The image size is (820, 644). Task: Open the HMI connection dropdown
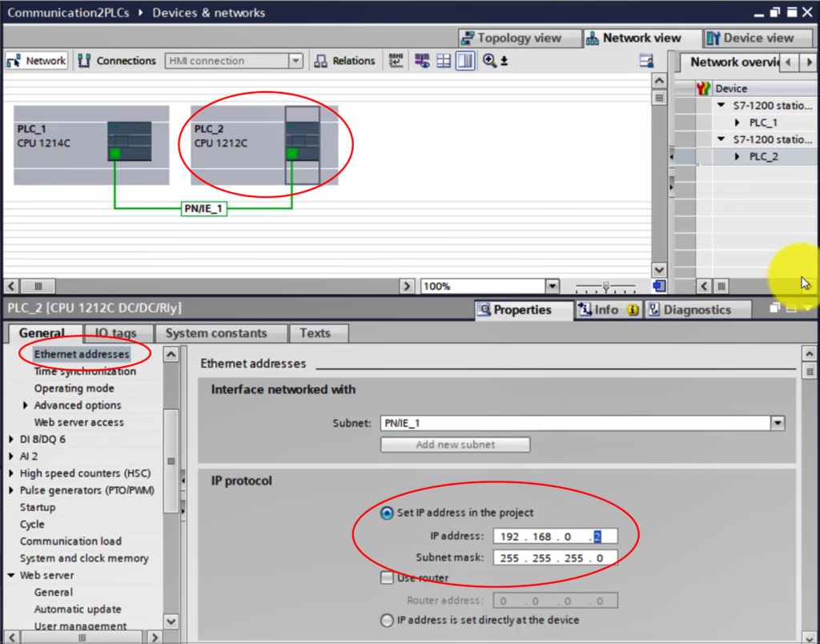coord(295,60)
